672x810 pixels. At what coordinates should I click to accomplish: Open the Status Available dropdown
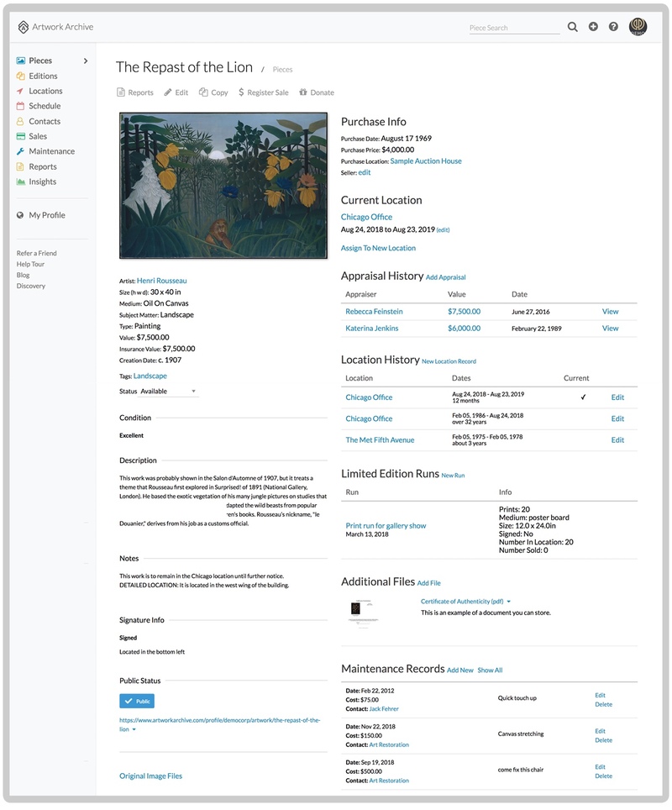pyautogui.click(x=167, y=392)
